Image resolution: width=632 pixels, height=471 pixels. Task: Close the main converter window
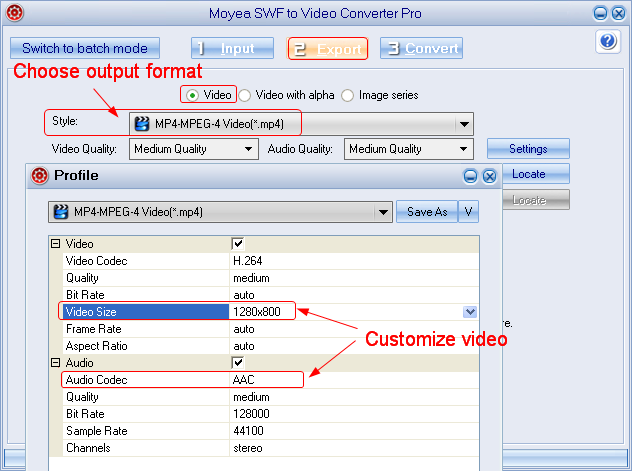click(x=618, y=13)
